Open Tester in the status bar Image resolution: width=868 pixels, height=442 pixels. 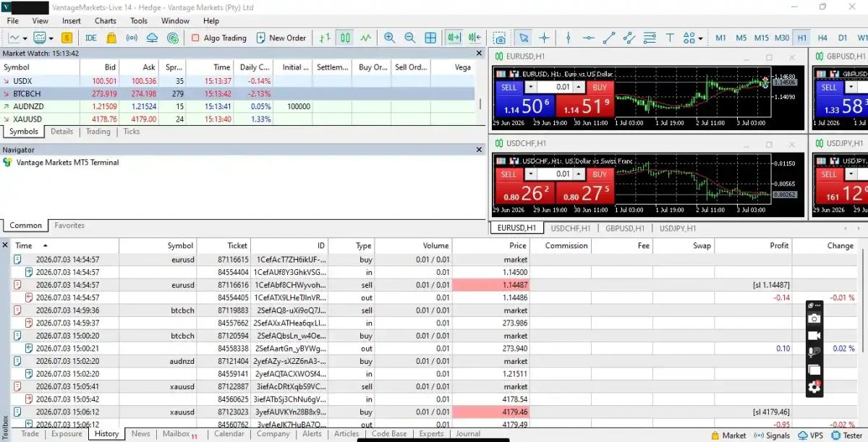click(846, 435)
